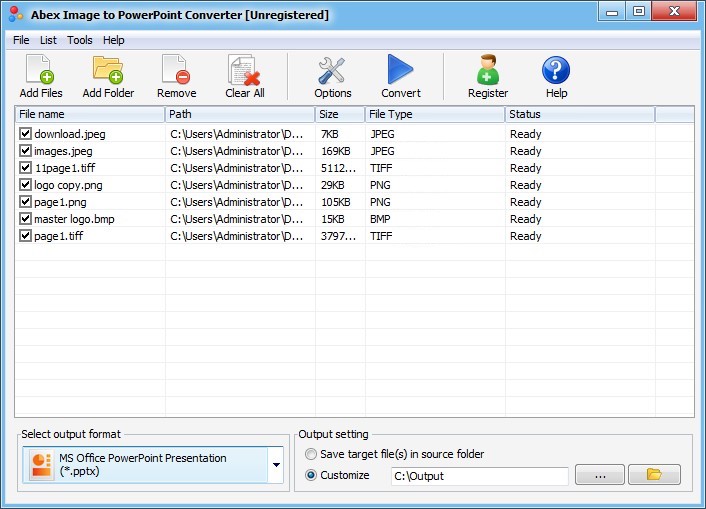The height and width of the screenshot is (509, 706).
Task: Open Help using the question mark icon
Action: click(x=556, y=71)
